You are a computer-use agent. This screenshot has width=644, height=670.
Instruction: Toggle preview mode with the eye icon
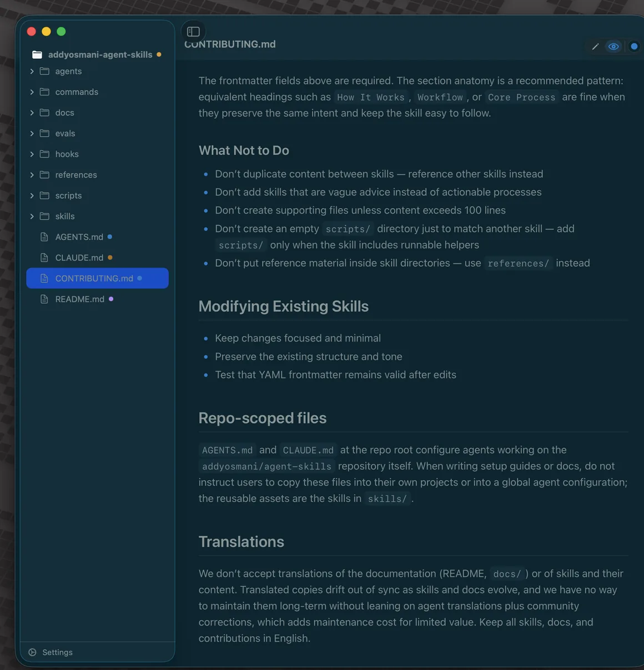(613, 47)
